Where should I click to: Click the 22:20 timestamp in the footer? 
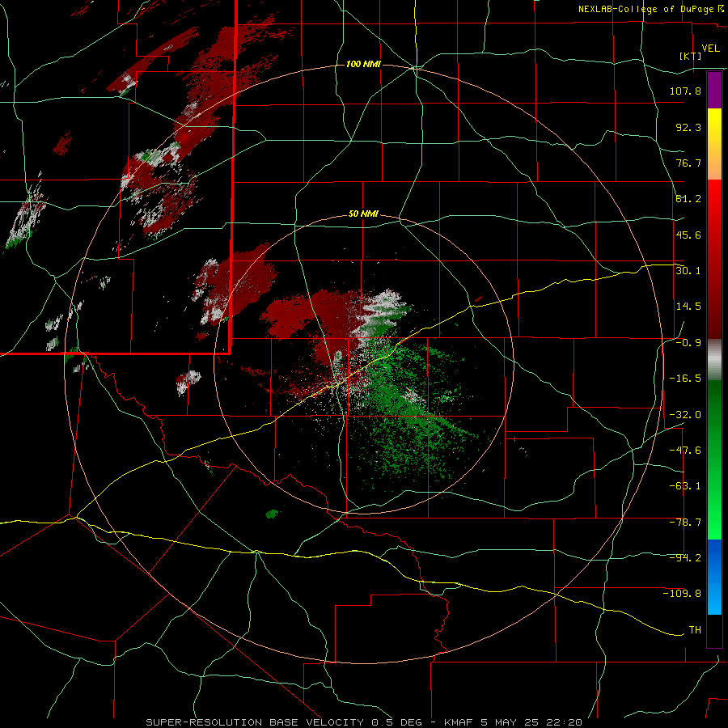point(564,722)
